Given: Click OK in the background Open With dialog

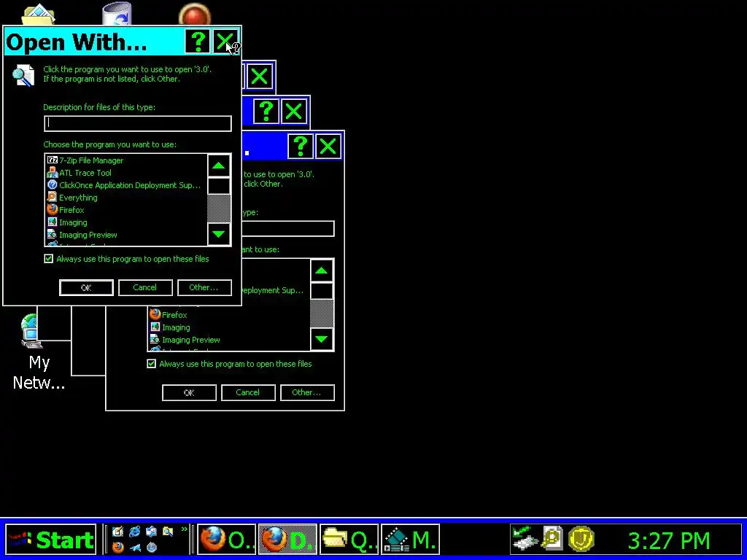Looking at the screenshot, I should (x=189, y=393).
